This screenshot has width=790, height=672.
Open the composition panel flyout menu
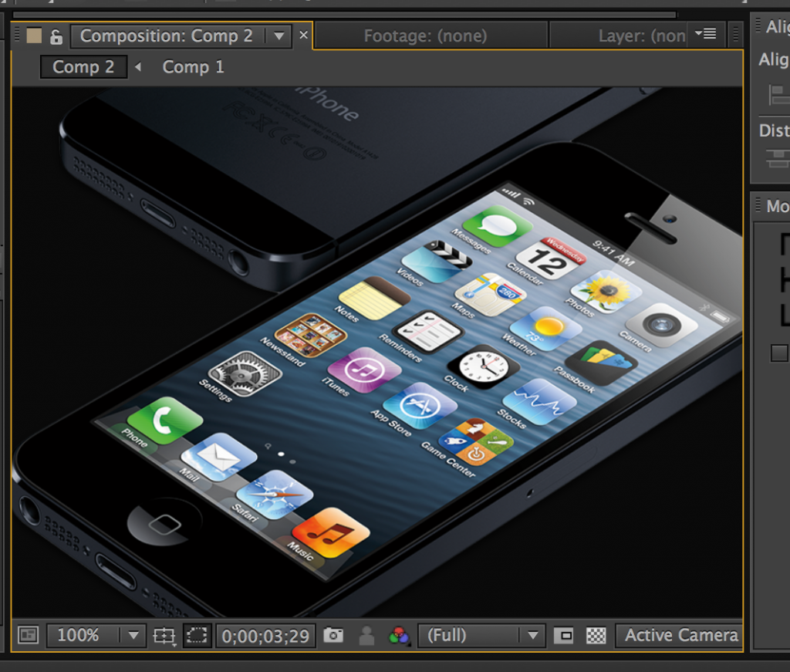coord(705,34)
